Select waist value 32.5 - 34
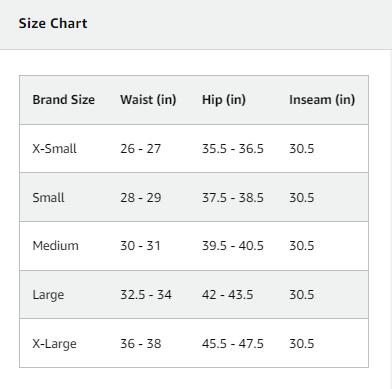Viewport: 392px width, 389px height. pos(146,295)
